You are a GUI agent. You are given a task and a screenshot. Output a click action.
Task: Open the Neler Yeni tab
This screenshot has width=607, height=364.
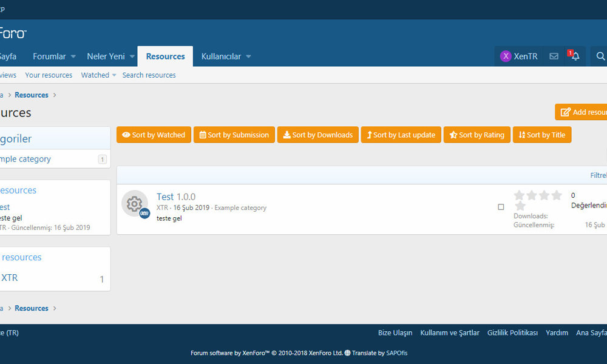pyautogui.click(x=106, y=56)
